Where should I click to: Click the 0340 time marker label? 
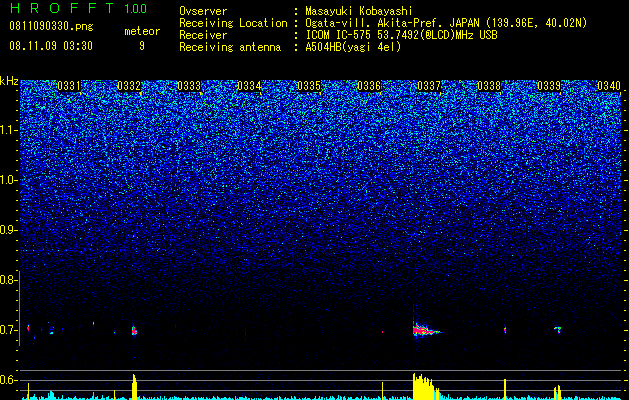[x=609, y=86]
